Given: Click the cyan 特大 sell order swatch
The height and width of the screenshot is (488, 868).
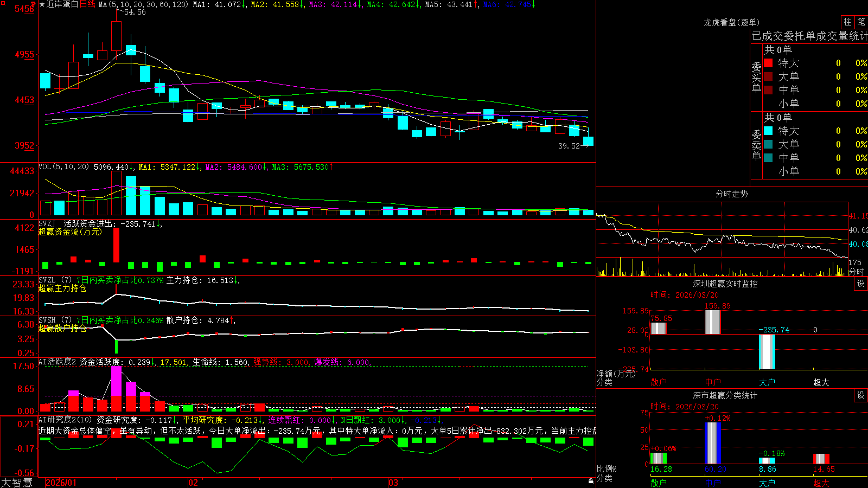Looking at the screenshot, I should point(768,131).
